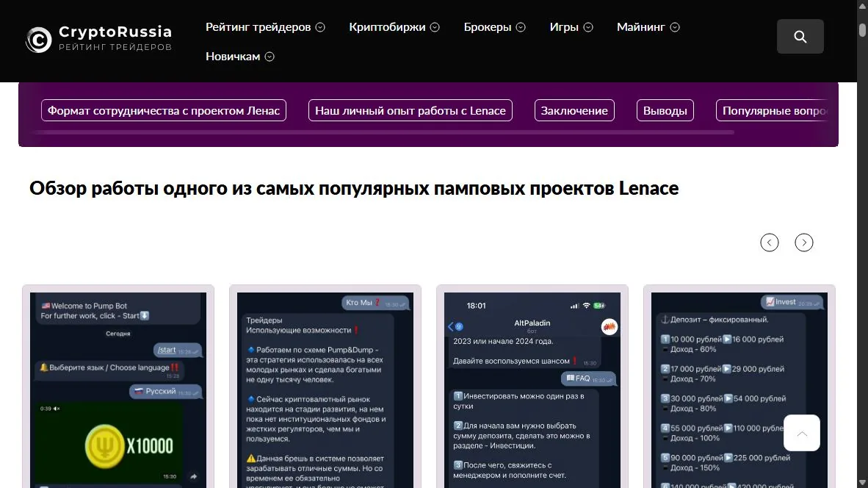This screenshot has height=488, width=868.
Task: Open the Майнинг menu item
Action: pyautogui.click(x=640, y=27)
